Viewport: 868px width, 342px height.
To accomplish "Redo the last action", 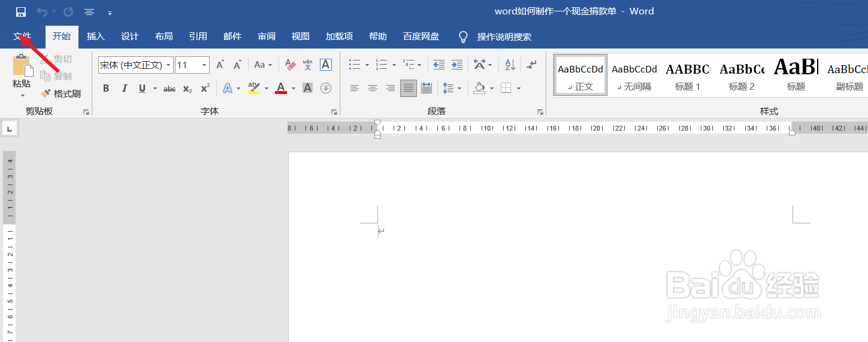I will point(68,12).
